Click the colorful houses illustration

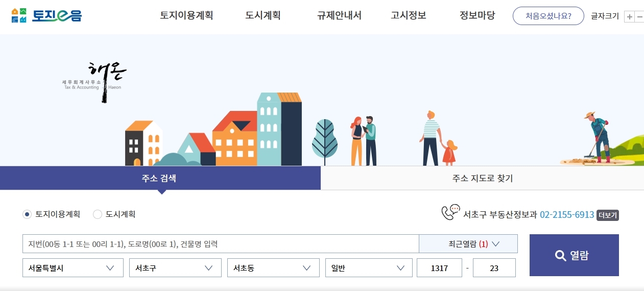point(213,130)
